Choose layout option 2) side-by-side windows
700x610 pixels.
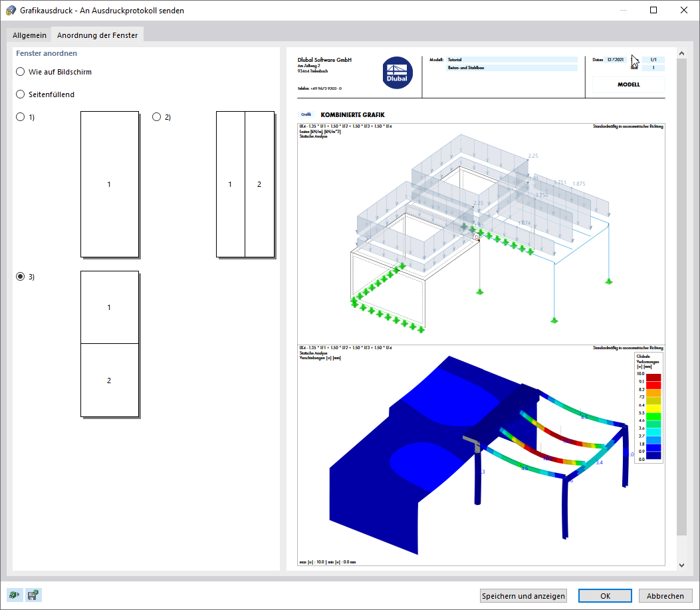click(156, 116)
